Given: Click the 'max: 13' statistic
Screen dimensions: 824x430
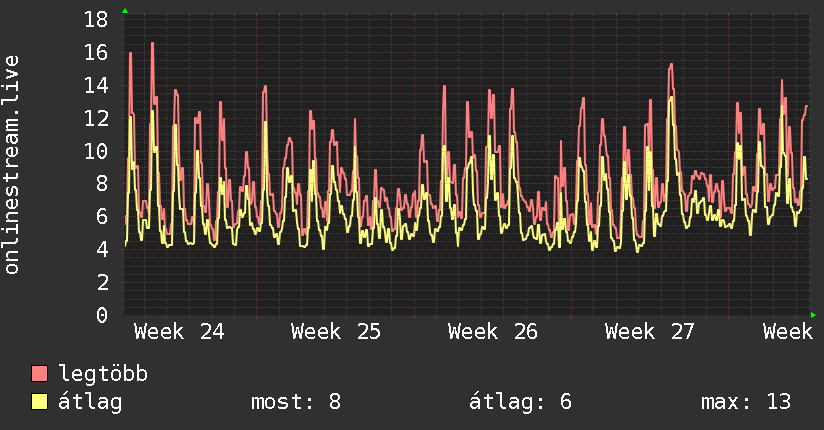Looking at the screenshot, I should coord(746,402).
